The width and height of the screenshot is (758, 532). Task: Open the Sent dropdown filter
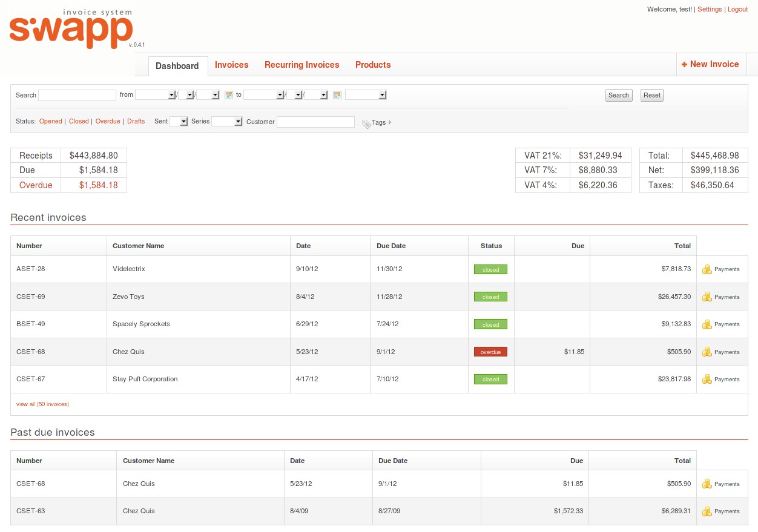(x=179, y=122)
